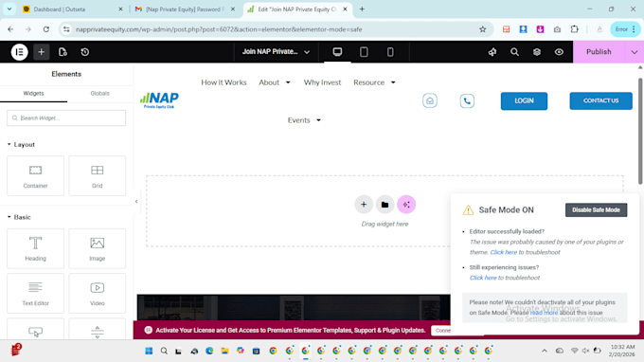Open a new browser tab
The height and width of the screenshot is (362, 644).
click(x=362, y=9)
